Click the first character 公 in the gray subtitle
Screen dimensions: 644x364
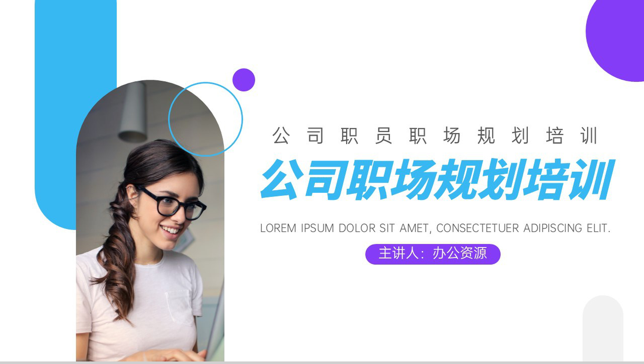[x=281, y=136]
